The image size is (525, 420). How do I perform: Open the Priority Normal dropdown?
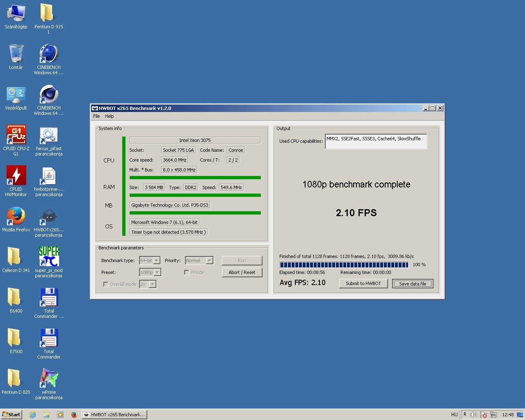pos(199,260)
